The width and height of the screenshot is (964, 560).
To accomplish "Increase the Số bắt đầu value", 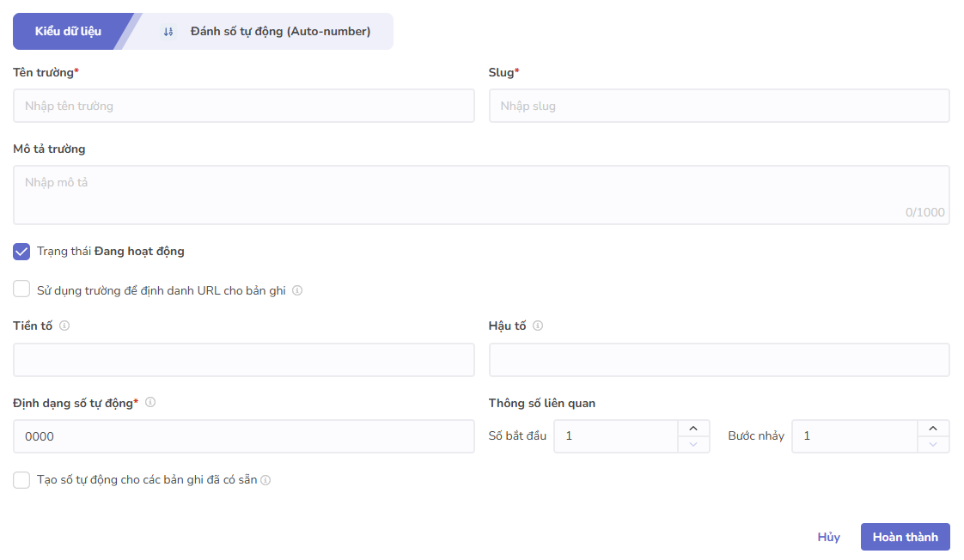I will (x=693, y=429).
